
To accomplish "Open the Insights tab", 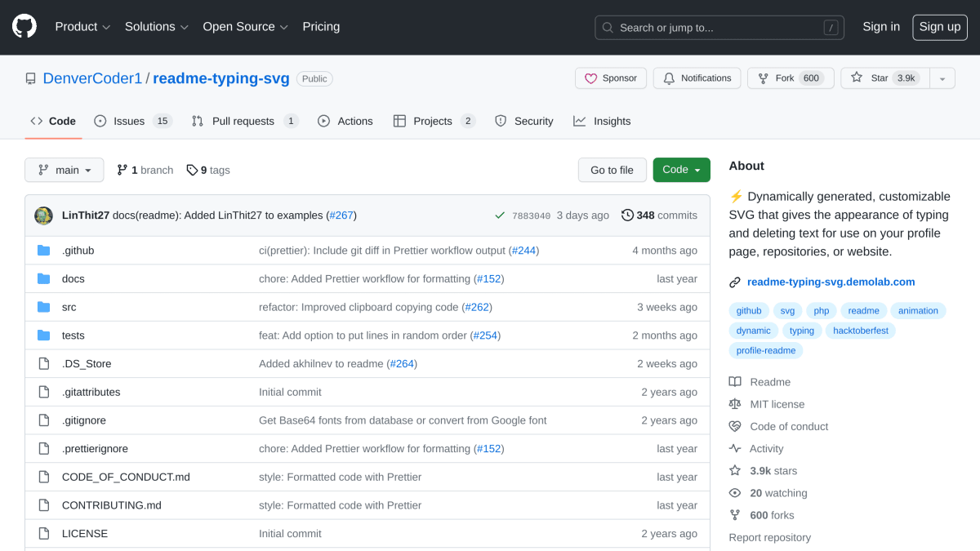I will (x=603, y=121).
